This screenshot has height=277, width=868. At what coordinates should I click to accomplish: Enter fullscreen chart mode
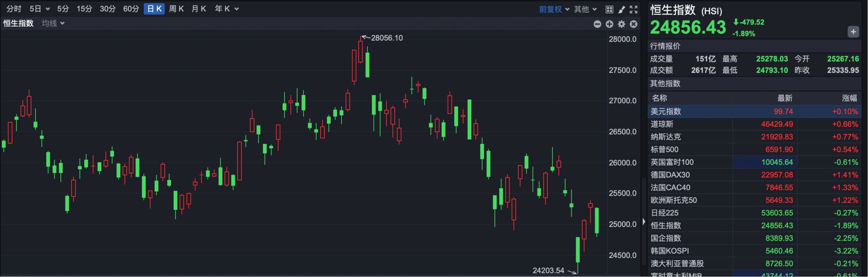(634, 9)
